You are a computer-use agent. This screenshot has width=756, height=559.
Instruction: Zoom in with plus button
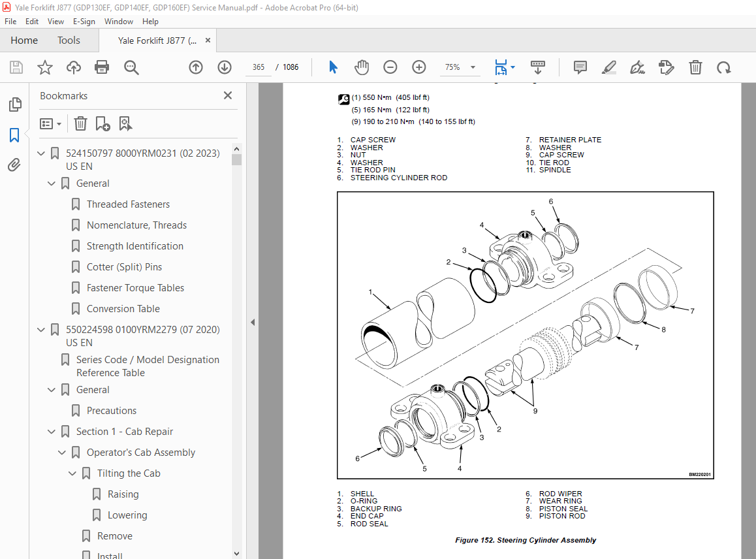(x=419, y=67)
